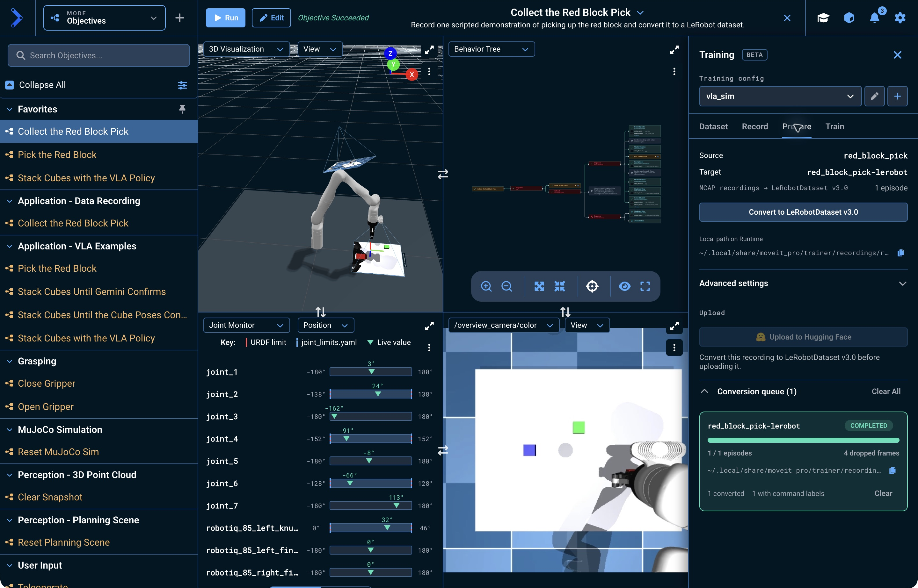This screenshot has width=918, height=588.
Task: Open the objective filter settings icon
Action: click(182, 85)
